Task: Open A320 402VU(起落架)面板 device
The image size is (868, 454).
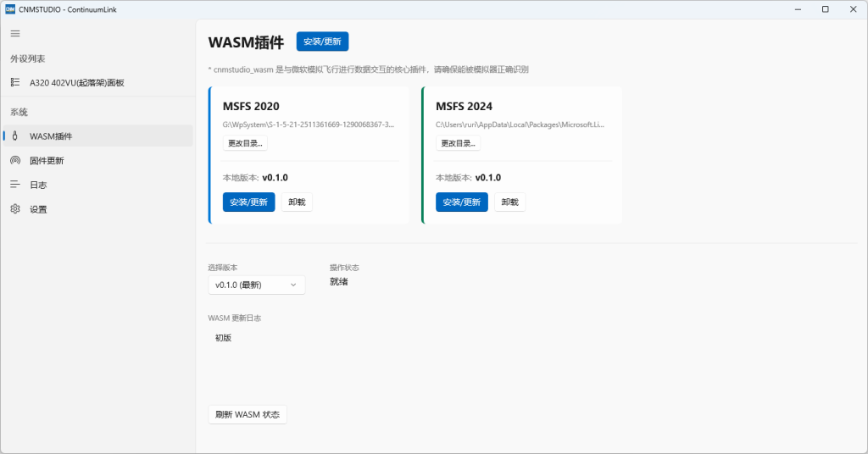Action: [x=97, y=82]
